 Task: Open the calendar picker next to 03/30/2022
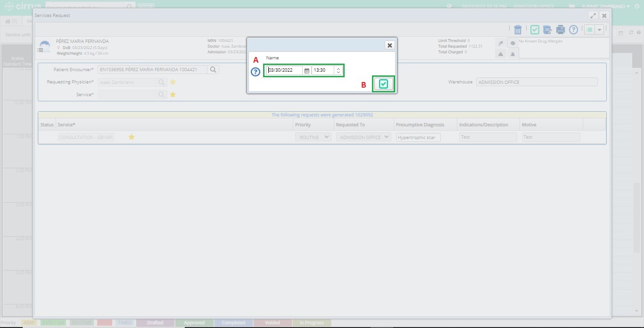(x=306, y=70)
